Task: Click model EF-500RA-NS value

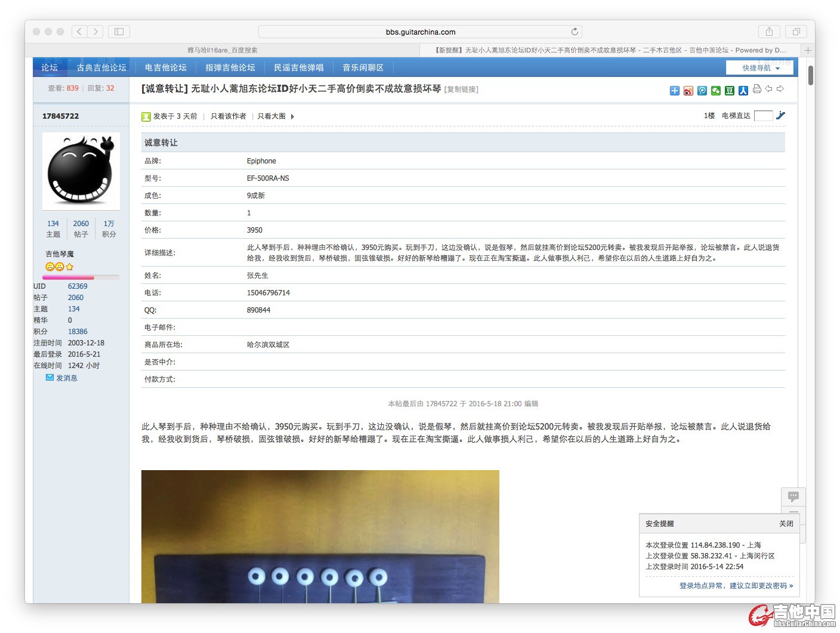Action: pos(268,178)
